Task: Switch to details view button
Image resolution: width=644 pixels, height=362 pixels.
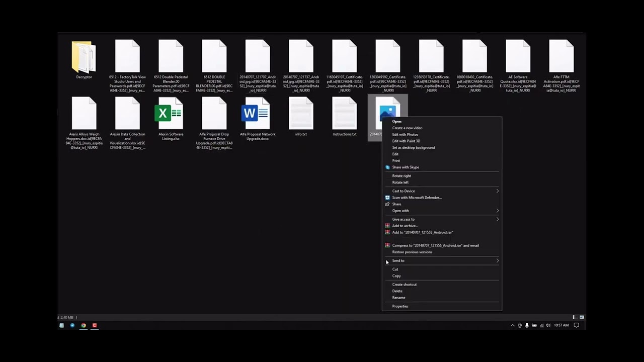Action: [574, 317]
